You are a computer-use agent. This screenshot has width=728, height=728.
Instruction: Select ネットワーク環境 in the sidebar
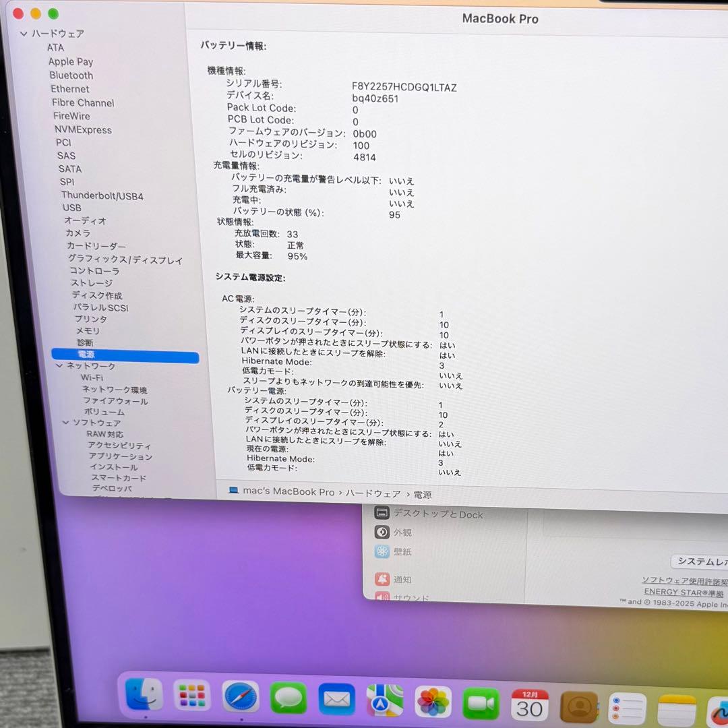pyautogui.click(x=114, y=389)
